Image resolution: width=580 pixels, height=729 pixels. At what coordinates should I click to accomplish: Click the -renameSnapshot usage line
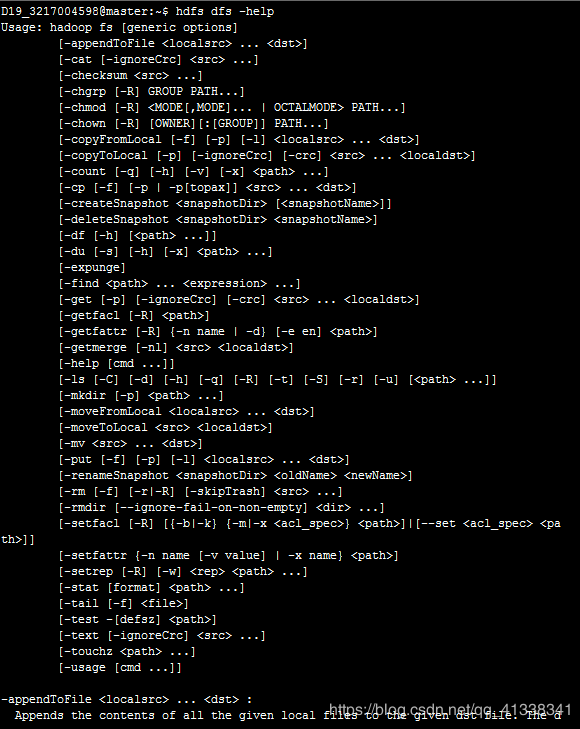pyautogui.click(x=236, y=476)
